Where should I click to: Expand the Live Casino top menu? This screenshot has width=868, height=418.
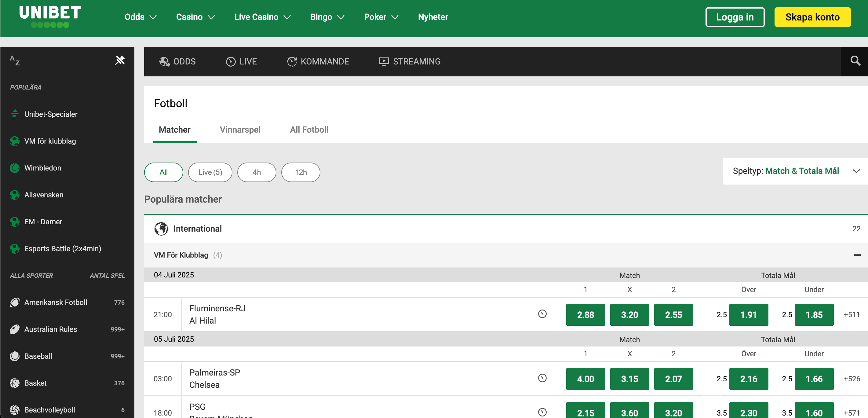click(x=262, y=17)
